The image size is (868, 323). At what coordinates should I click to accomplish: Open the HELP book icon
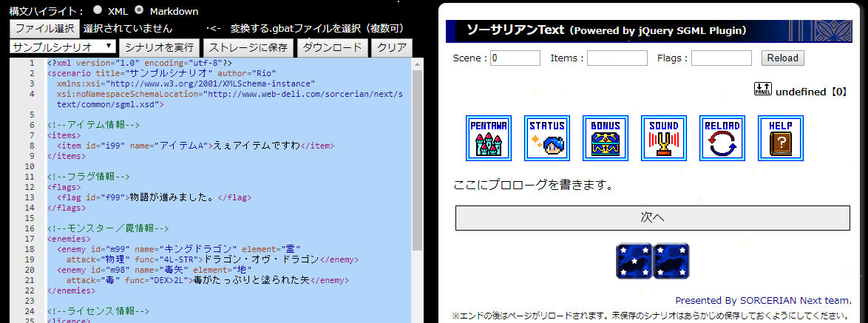click(780, 138)
